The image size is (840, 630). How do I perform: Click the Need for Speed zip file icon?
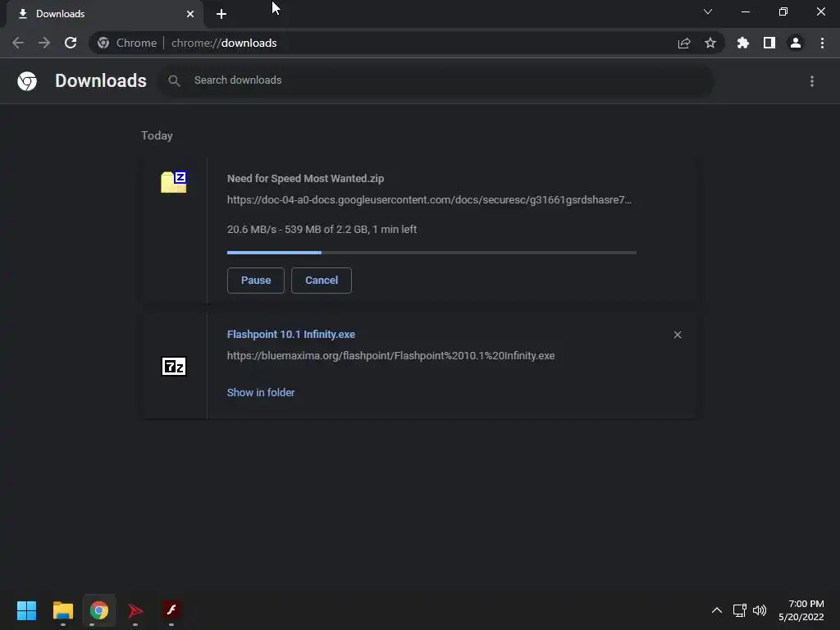[174, 182]
